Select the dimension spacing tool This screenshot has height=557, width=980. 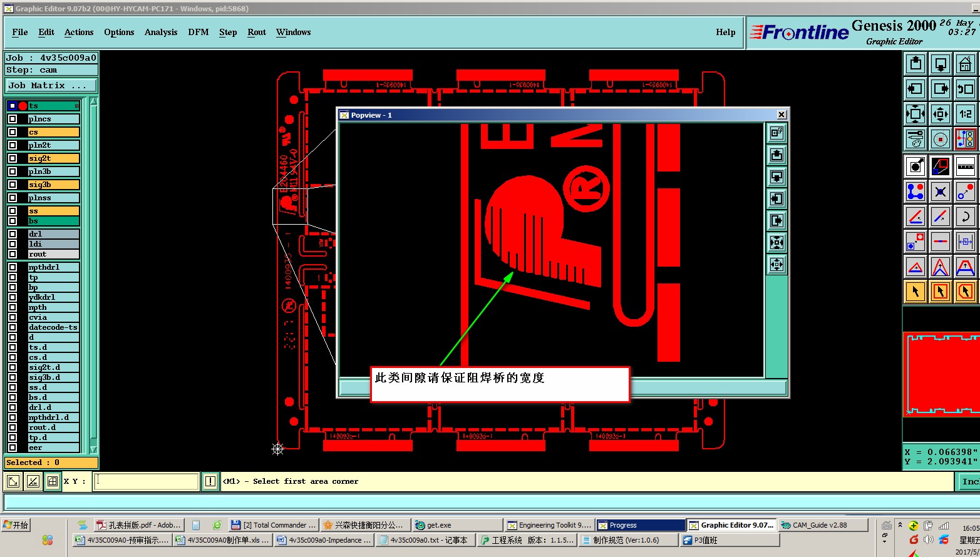(966, 242)
